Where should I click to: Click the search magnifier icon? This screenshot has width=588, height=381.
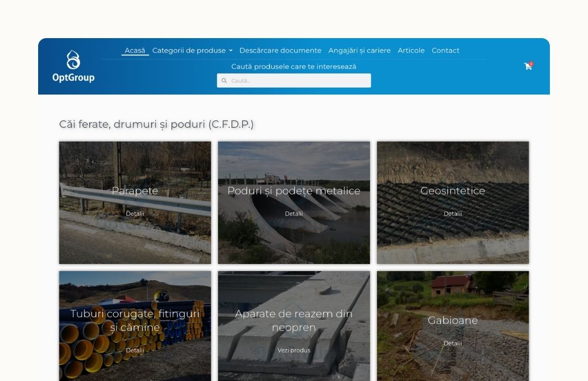(224, 81)
